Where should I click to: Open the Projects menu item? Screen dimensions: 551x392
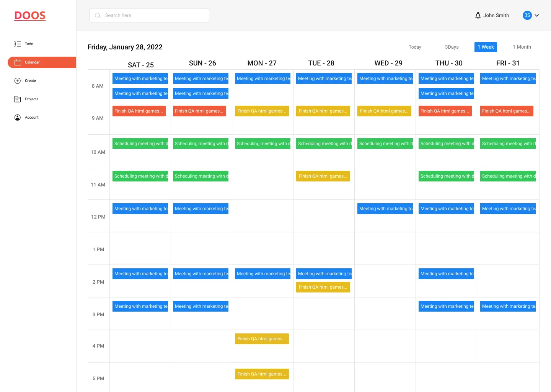pyautogui.click(x=32, y=99)
